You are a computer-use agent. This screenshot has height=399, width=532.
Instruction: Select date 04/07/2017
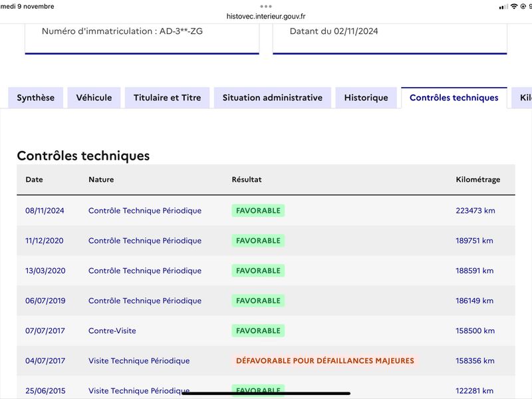click(45, 360)
